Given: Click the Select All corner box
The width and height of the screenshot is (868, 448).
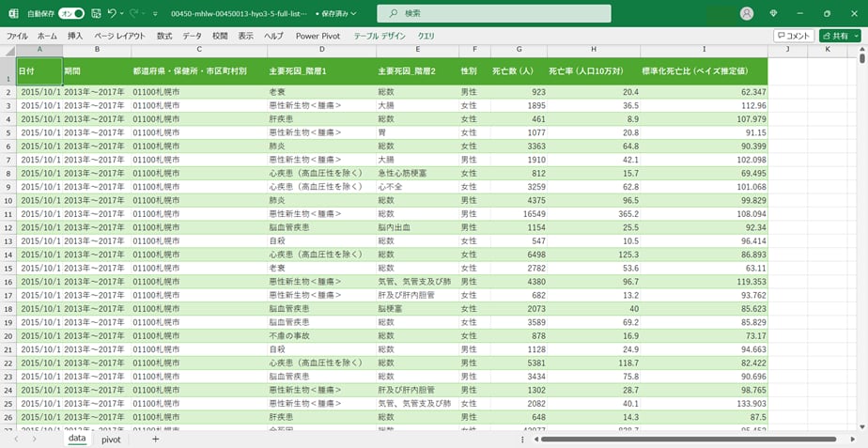Looking at the screenshot, I should (x=8, y=50).
